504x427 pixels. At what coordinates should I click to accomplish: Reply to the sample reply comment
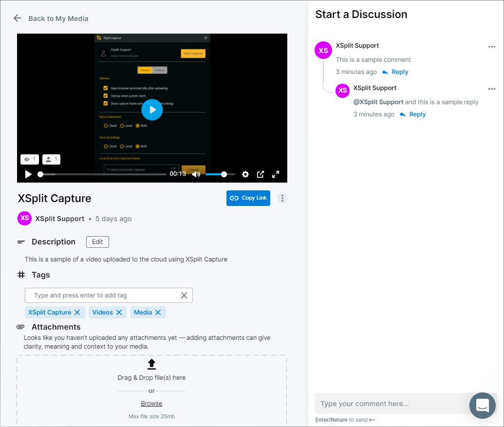pyautogui.click(x=413, y=114)
